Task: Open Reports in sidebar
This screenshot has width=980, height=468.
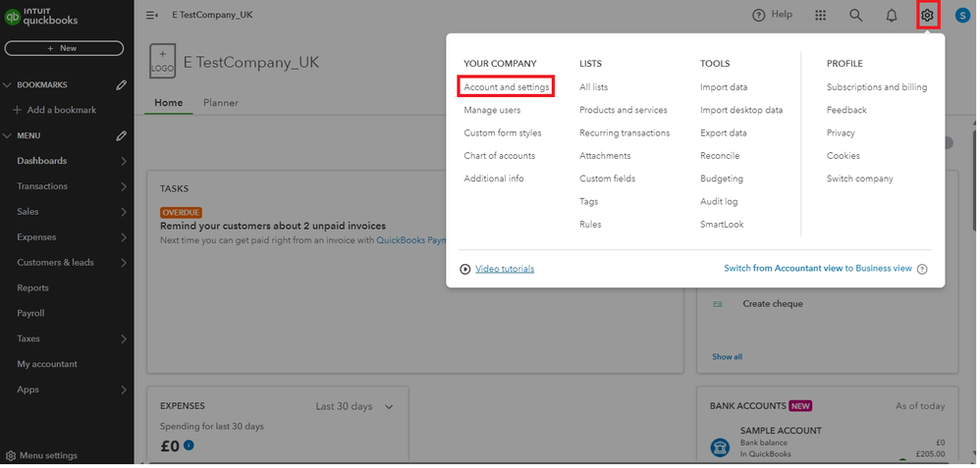Action: point(32,288)
